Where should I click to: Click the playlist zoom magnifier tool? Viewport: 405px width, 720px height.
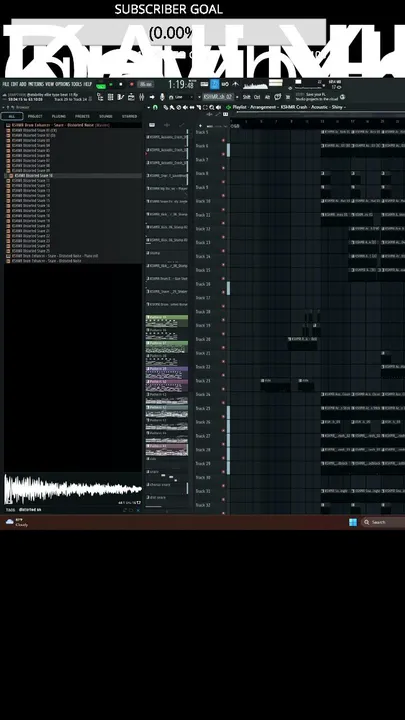point(212,107)
